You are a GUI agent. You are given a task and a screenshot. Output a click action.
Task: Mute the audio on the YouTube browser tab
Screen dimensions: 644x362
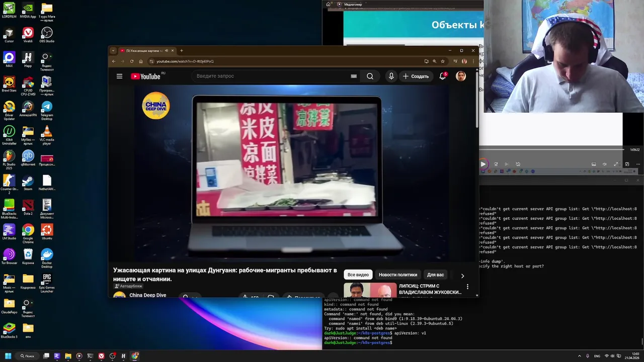(167, 51)
